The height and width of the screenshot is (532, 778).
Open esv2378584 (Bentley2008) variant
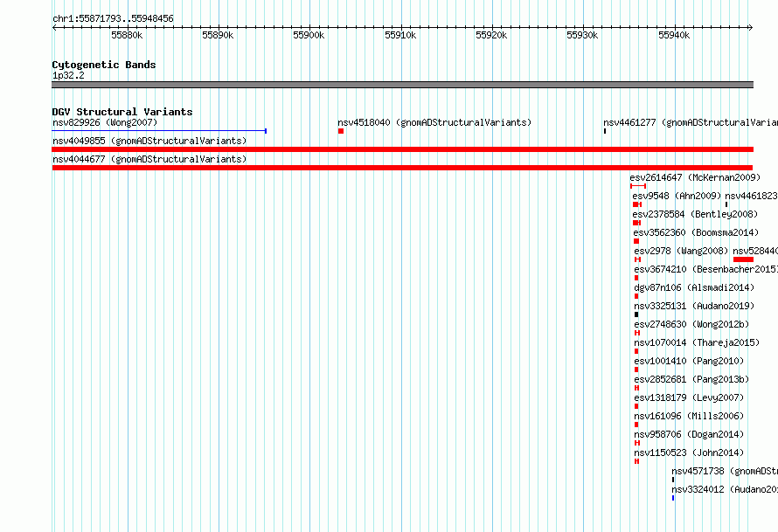point(695,214)
